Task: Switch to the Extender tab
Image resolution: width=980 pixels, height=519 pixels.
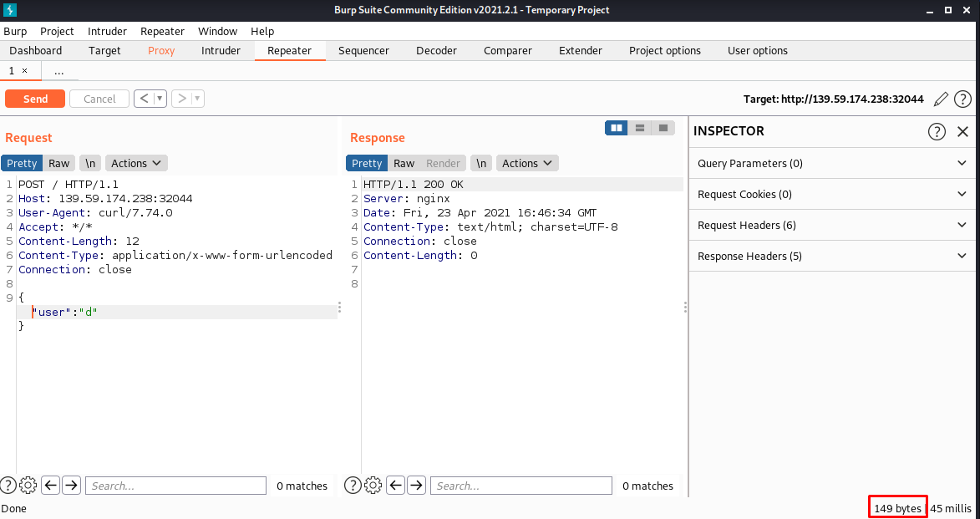Action: (x=581, y=51)
